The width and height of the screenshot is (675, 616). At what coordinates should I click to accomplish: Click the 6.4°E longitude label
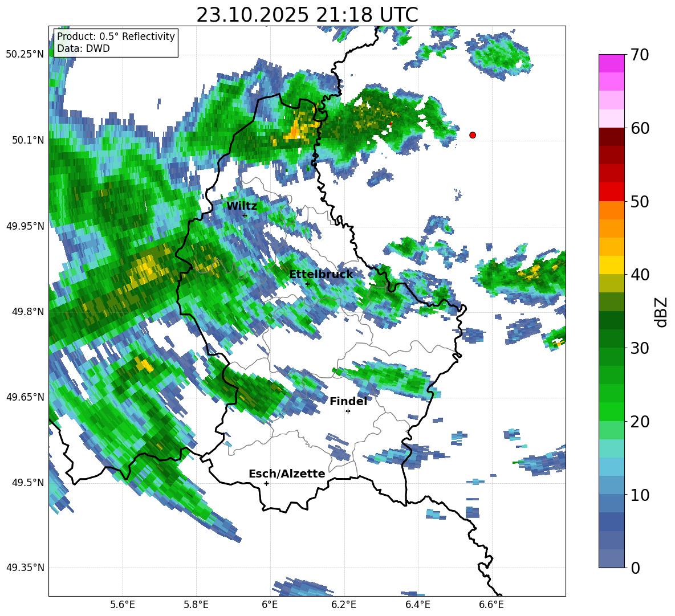(x=417, y=605)
